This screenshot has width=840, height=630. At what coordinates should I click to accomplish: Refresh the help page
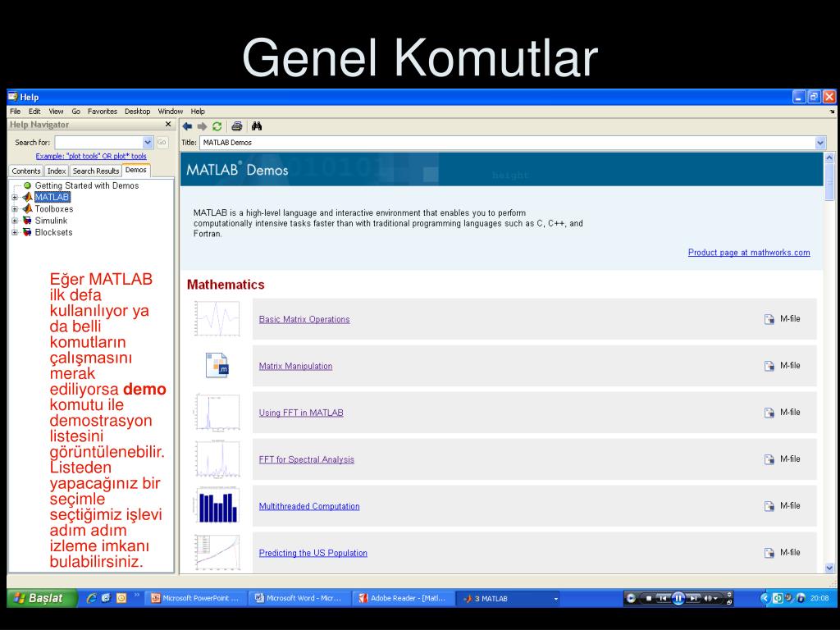217,126
